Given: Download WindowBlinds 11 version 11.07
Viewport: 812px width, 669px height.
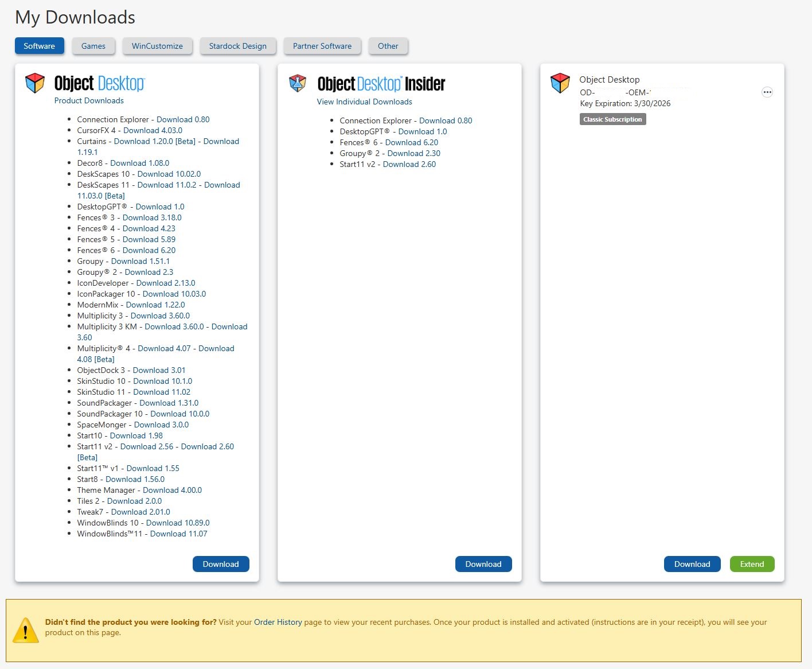Looking at the screenshot, I should 178,534.
